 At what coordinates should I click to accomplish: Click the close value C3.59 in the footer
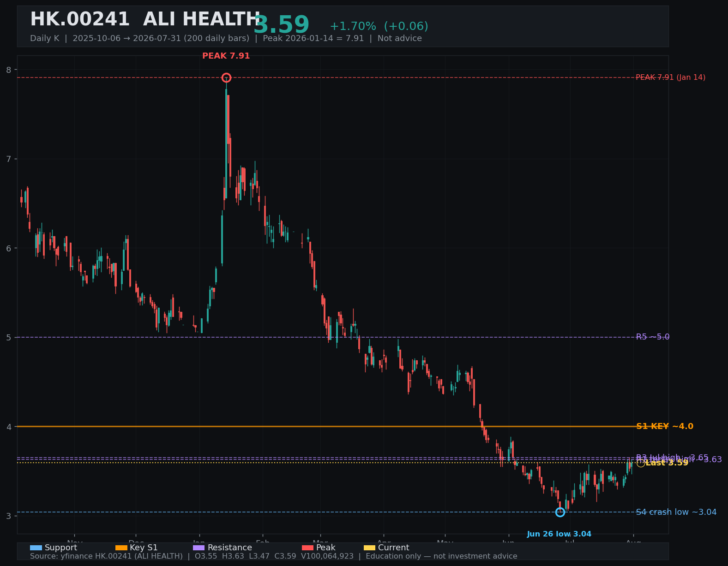click(286, 556)
